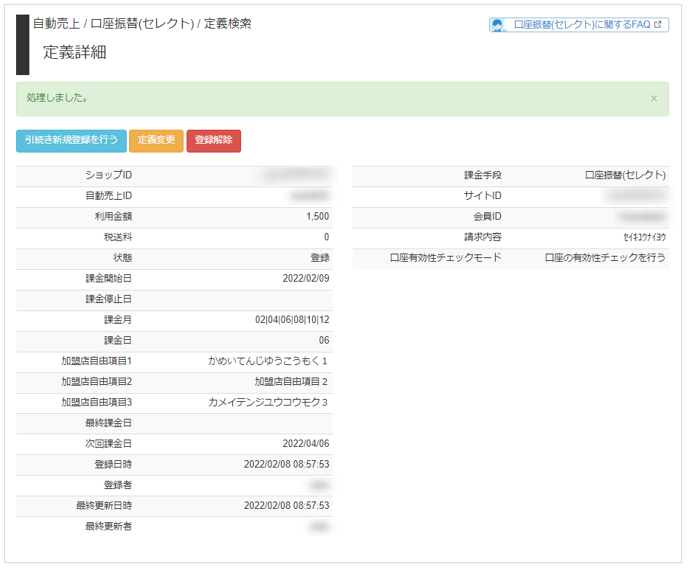Screen dimensions: 694x572
Task: Click the 状態 value 登録
Action: 320,258
